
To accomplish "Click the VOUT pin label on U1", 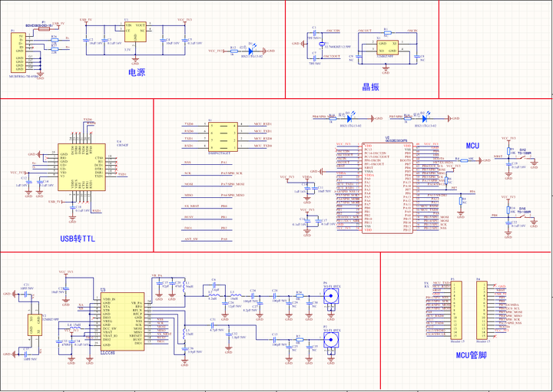I will click(141, 25).
